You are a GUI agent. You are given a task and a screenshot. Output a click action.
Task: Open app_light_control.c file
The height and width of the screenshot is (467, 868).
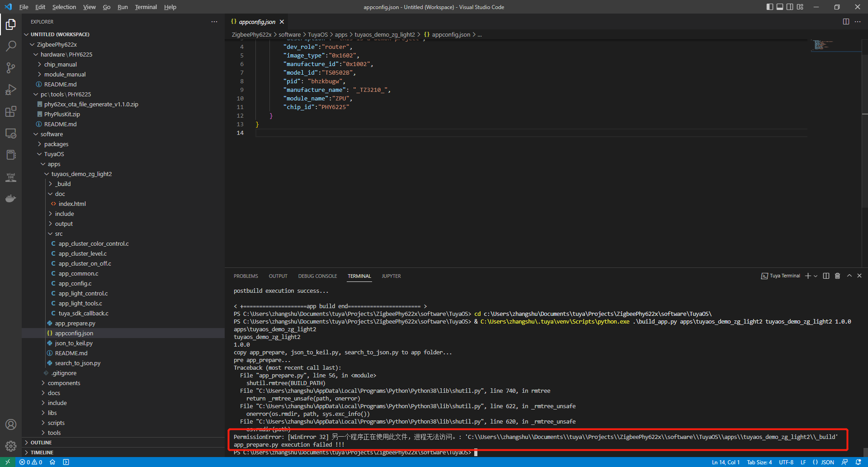coord(83,293)
